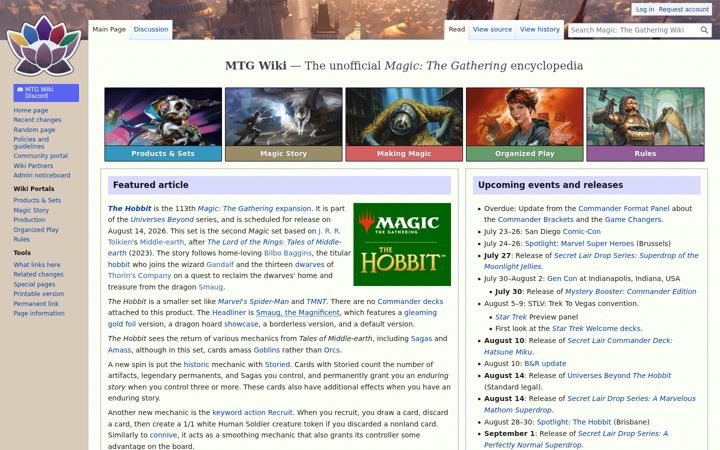720x450 pixels.
Task: Go to Home page in sidebar
Action: click(x=30, y=110)
